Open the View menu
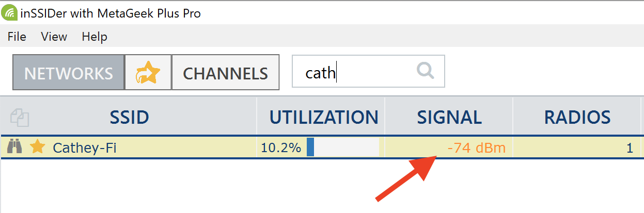Image resolution: width=644 pixels, height=213 pixels. coord(54,37)
